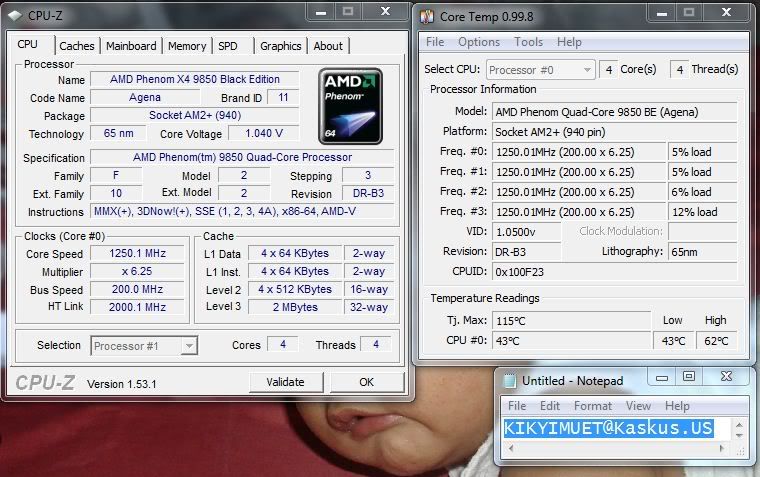
Task: Minimize the CPU-Z window
Action: (321, 12)
